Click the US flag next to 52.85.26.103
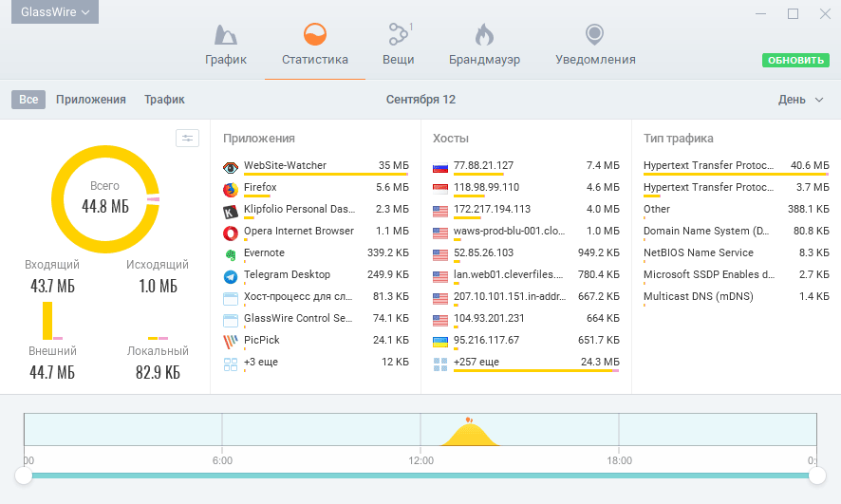 (x=440, y=255)
